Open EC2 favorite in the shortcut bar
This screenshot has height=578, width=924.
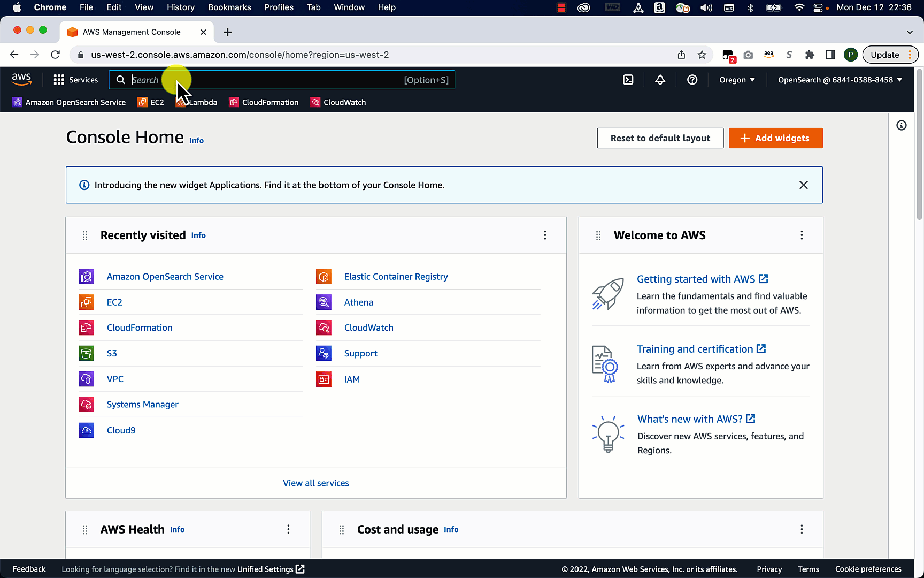coord(151,102)
